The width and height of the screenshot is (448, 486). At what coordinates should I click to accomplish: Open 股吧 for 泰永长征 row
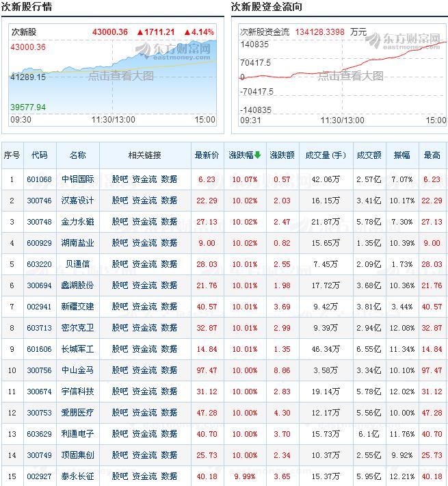coord(120,476)
